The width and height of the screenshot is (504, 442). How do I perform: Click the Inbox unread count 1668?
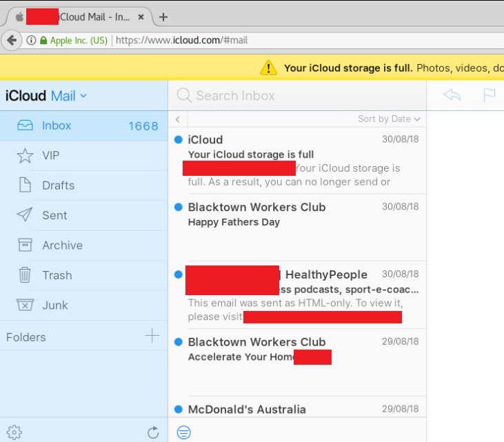click(143, 126)
